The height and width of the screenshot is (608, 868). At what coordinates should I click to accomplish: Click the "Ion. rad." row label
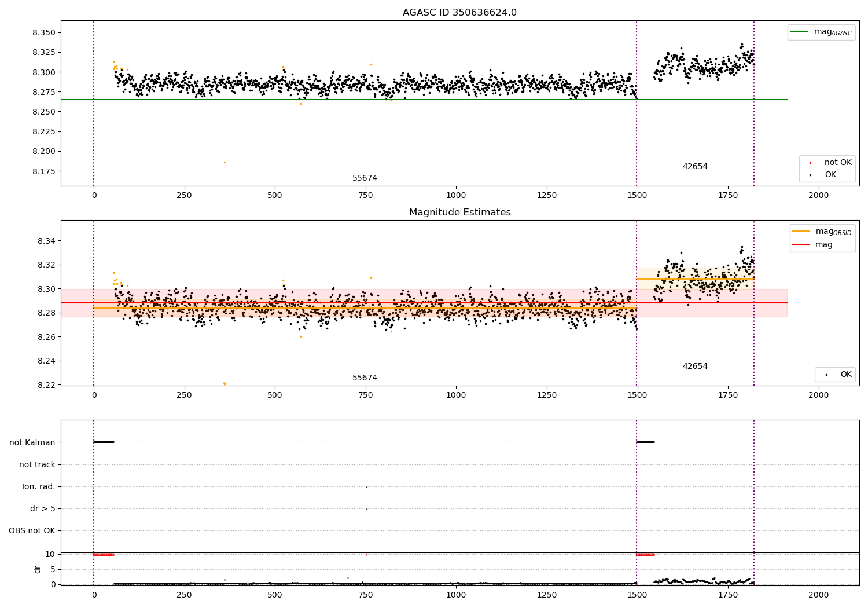coord(39,486)
